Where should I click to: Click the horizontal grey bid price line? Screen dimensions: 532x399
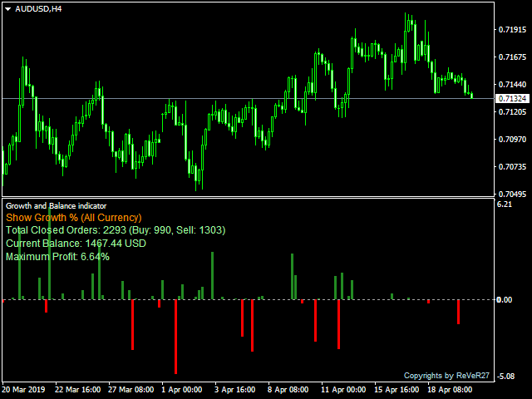point(248,98)
